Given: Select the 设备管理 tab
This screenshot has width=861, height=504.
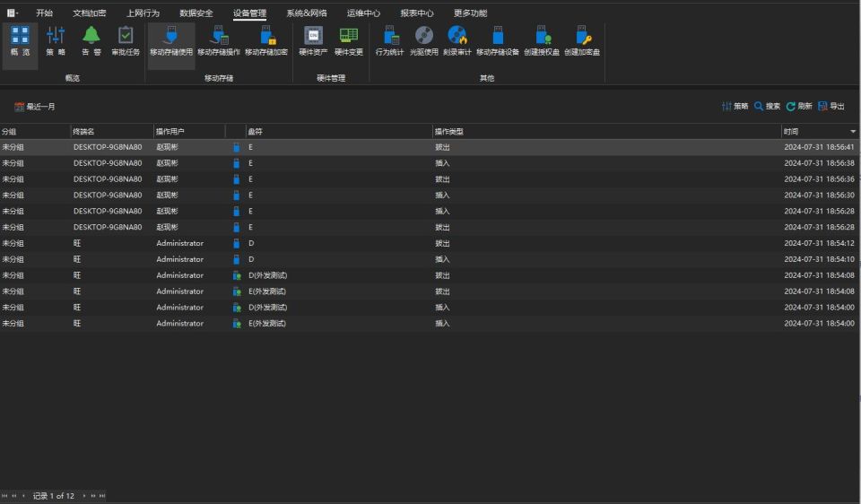Looking at the screenshot, I should tap(249, 13).
